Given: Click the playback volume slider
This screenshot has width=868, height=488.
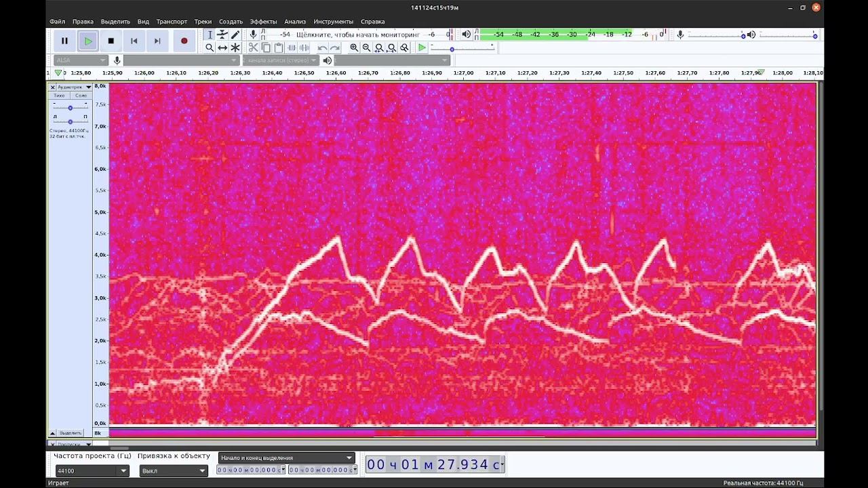Looking at the screenshot, I should point(787,35).
